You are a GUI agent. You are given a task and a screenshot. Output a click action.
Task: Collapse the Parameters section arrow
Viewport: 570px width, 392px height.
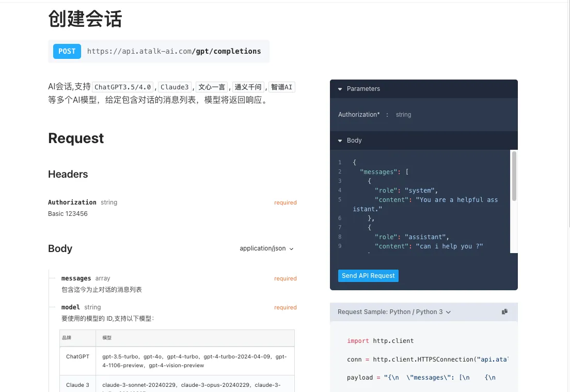[x=340, y=89]
